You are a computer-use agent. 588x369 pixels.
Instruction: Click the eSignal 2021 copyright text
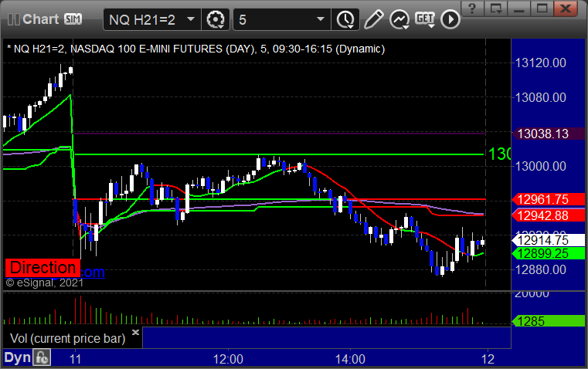(x=45, y=283)
